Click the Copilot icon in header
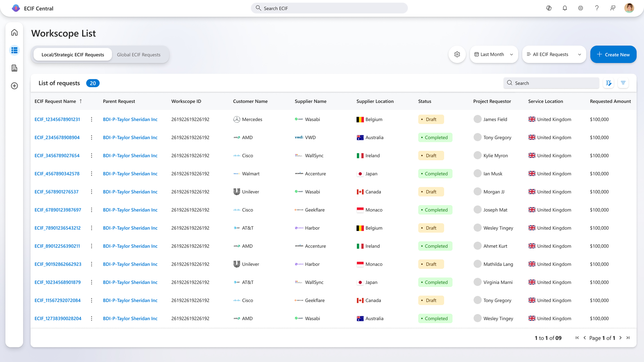This screenshot has width=644, height=362. point(549,8)
